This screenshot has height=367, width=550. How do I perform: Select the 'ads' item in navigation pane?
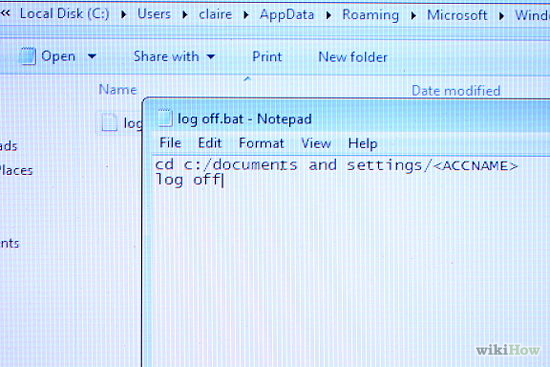(x=8, y=146)
